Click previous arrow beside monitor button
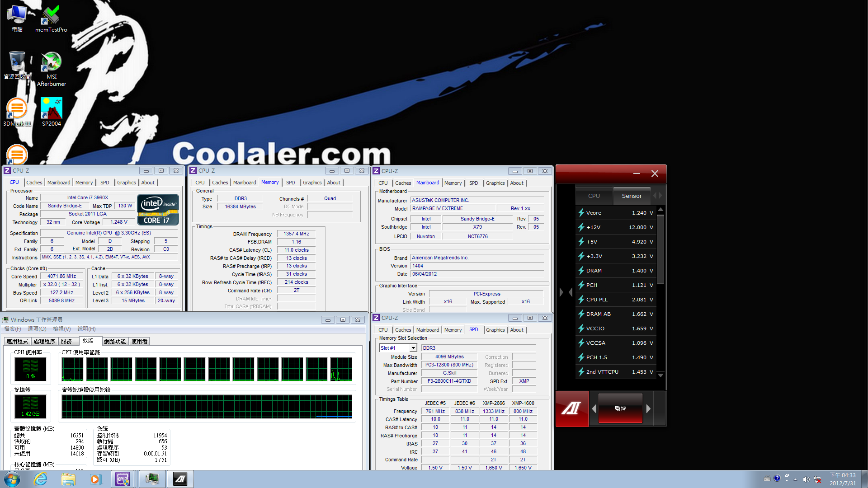The height and width of the screenshot is (488, 868). (x=594, y=408)
